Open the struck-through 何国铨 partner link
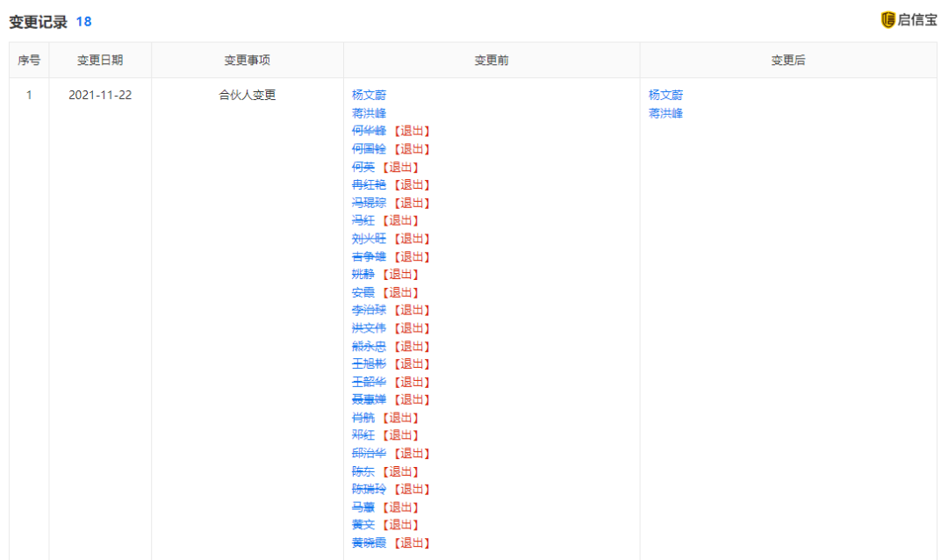The image size is (948, 560). (x=369, y=148)
